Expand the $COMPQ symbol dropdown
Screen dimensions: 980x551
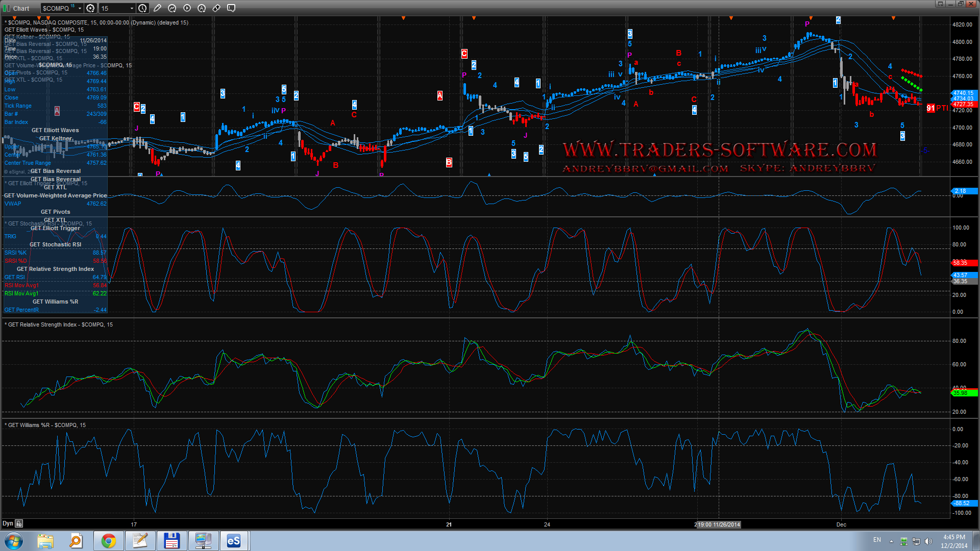pos(80,8)
